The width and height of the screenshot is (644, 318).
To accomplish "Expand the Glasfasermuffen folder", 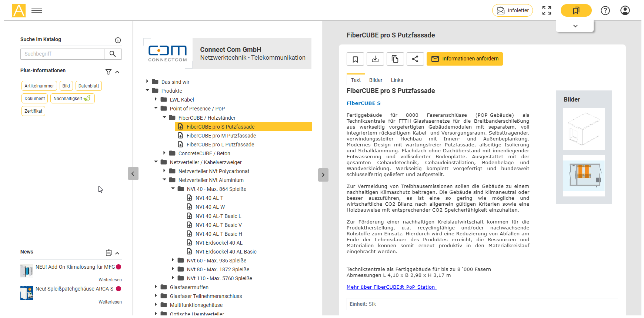I will pyautogui.click(x=156, y=286).
